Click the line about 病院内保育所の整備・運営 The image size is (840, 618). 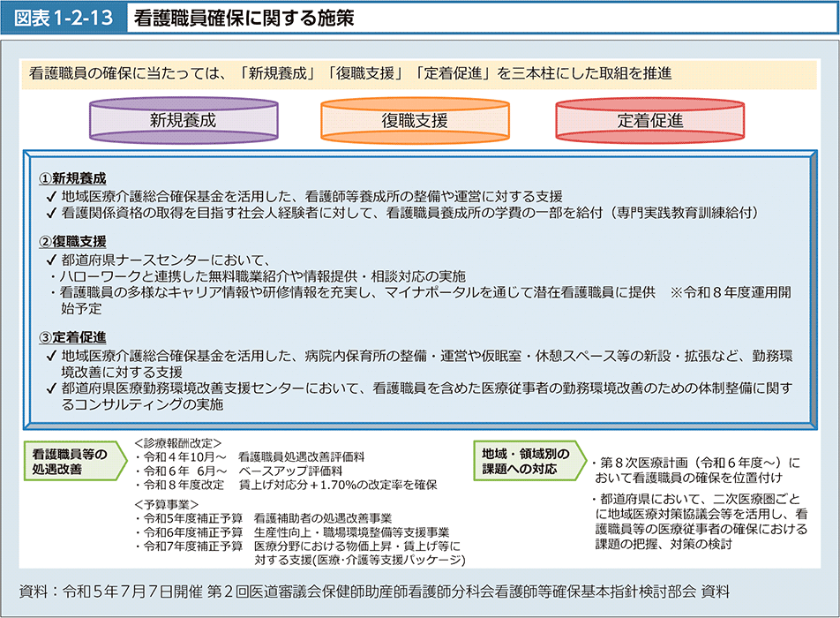(427, 364)
